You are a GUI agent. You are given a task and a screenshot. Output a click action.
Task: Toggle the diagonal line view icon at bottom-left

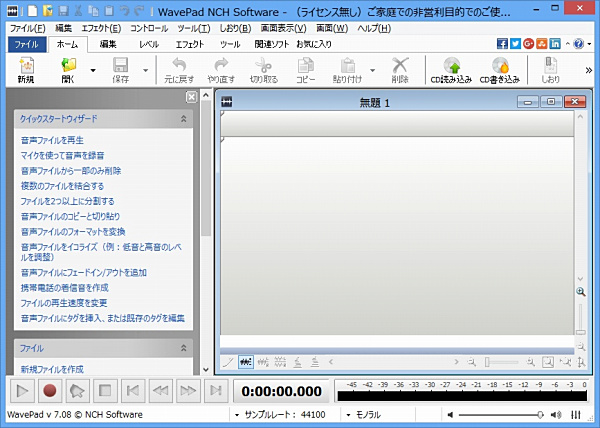(228, 362)
